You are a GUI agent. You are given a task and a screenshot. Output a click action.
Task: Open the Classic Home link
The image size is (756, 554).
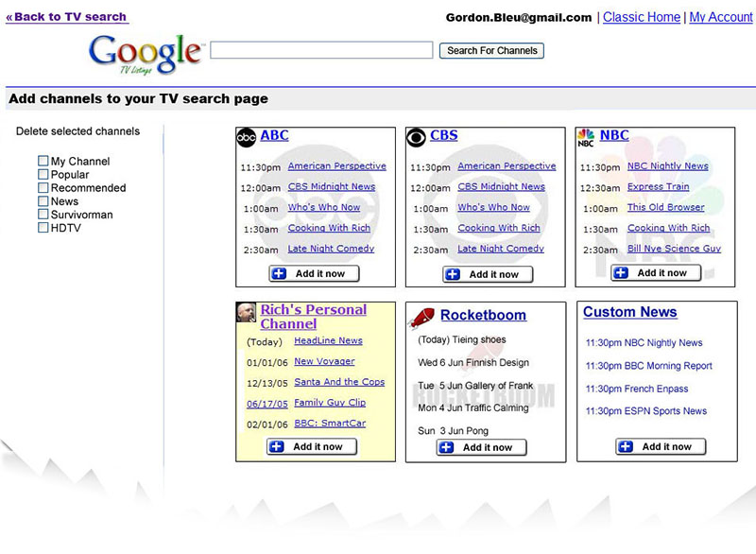click(x=641, y=17)
